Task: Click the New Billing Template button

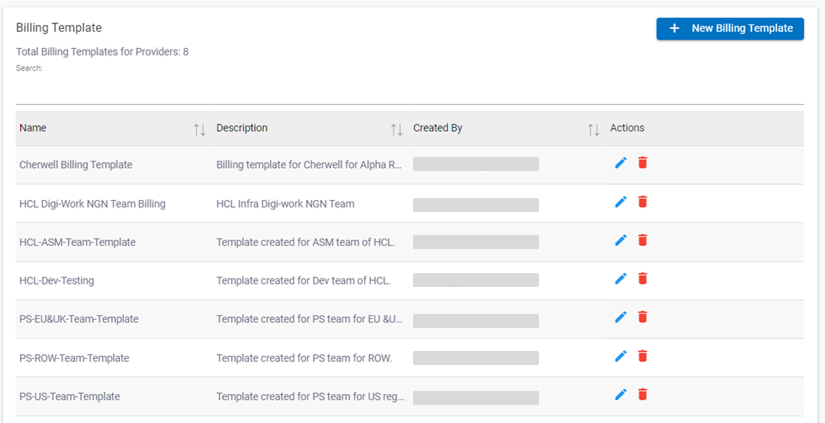Action: coord(730,29)
